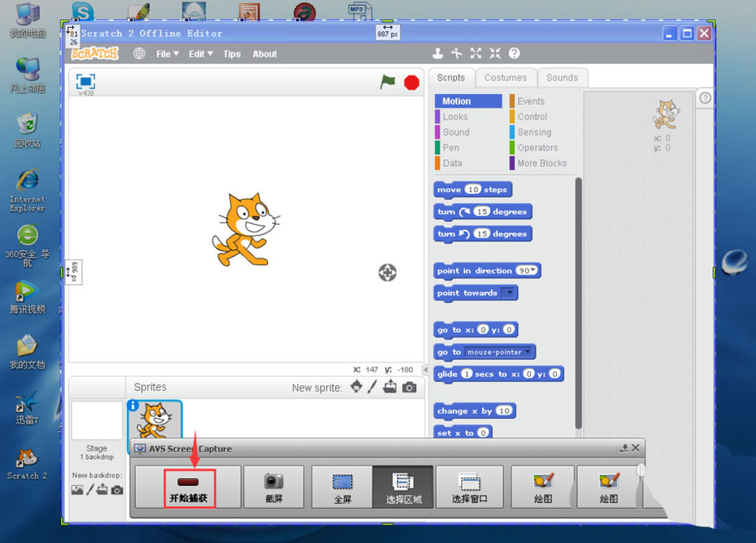The image size is (756, 543).
Task: Click the green flag to run the project
Action: 387,82
